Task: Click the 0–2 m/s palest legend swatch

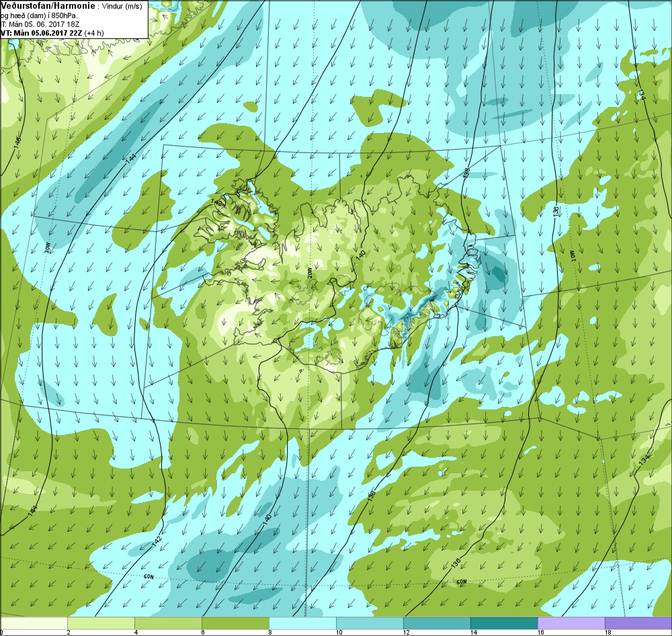Action: pyautogui.click(x=34, y=623)
